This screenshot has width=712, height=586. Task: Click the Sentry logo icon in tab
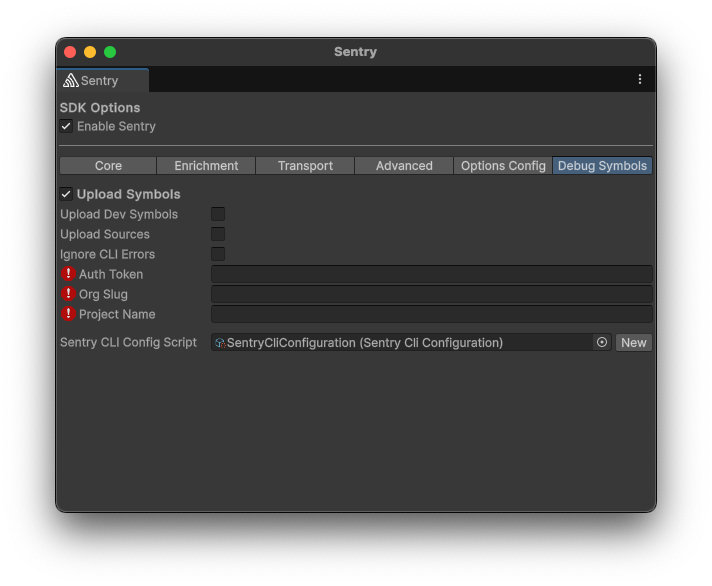click(70, 81)
